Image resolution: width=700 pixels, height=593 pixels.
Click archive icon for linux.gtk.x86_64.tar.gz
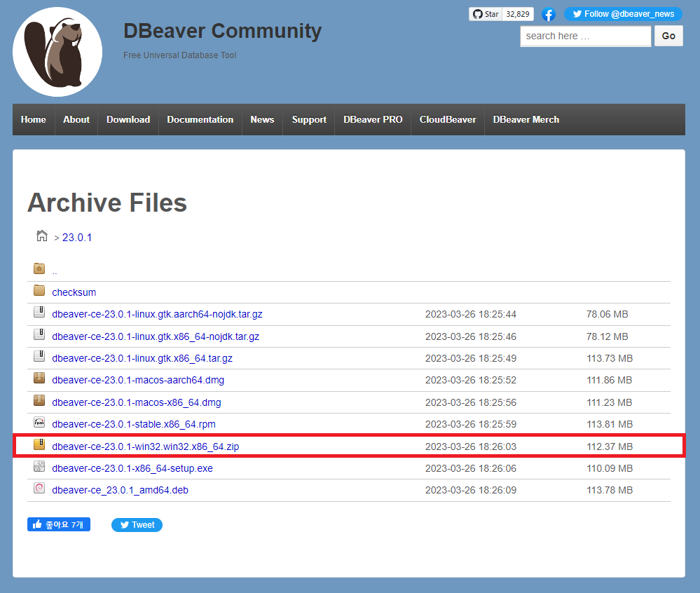click(x=39, y=356)
